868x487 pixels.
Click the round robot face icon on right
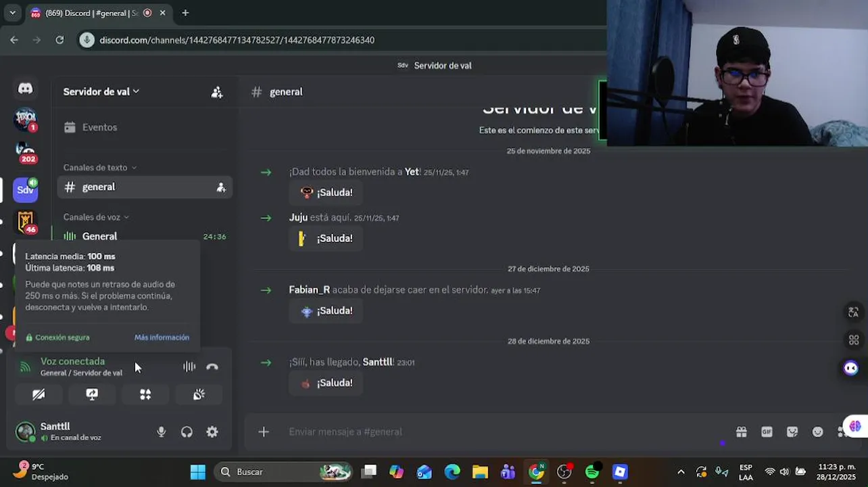coord(850,369)
